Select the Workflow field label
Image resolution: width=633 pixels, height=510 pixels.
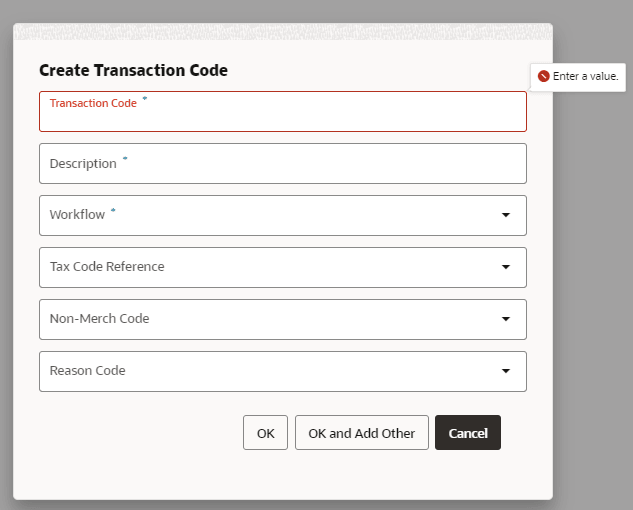[x=77, y=214]
